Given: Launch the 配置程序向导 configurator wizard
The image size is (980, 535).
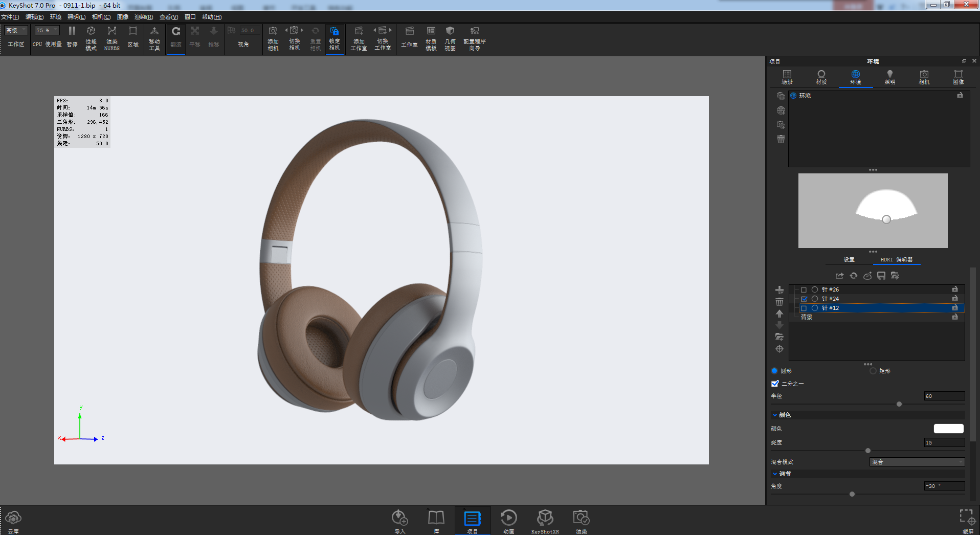Looking at the screenshot, I should coord(475,38).
